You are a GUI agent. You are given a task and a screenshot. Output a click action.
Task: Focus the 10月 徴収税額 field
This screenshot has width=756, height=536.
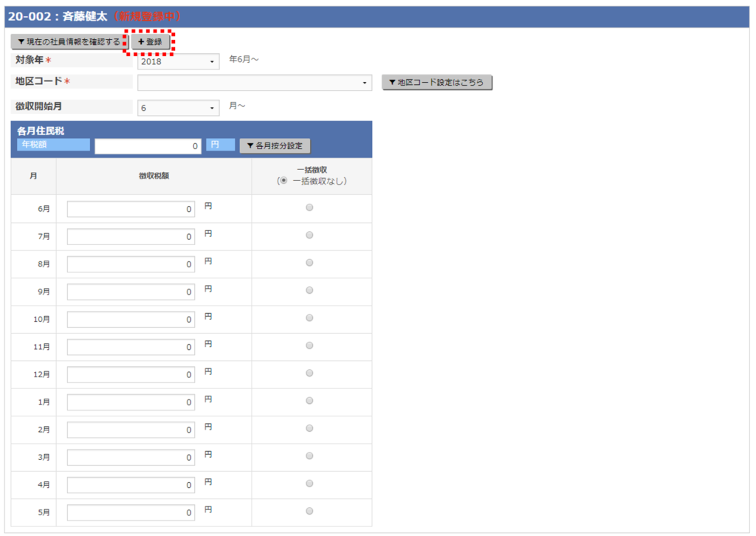(x=131, y=320)
